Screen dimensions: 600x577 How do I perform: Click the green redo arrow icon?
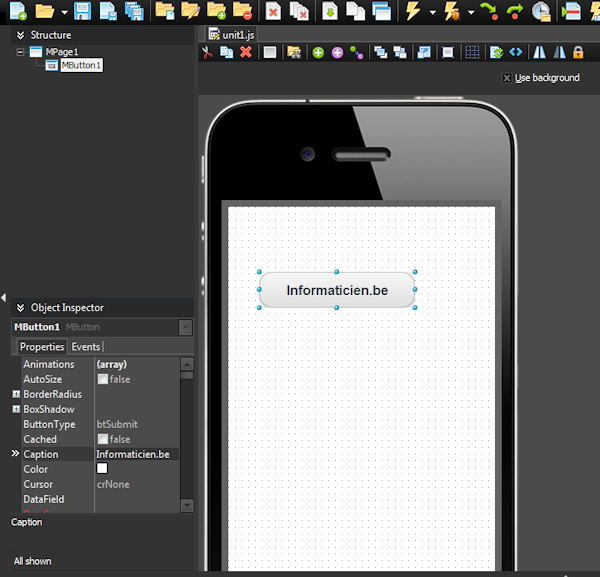click(x=515, y=12)
